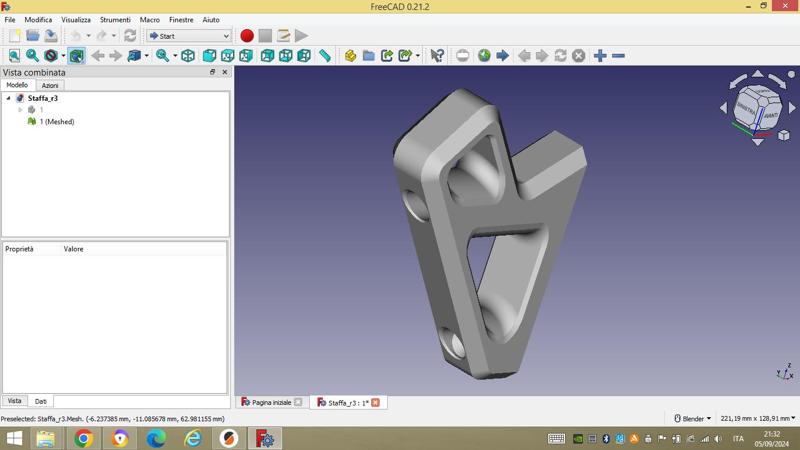This screenshot has height=450, width=800.
Task: Switch to the Pagina iniziale document tab
Action: point(271,403)
